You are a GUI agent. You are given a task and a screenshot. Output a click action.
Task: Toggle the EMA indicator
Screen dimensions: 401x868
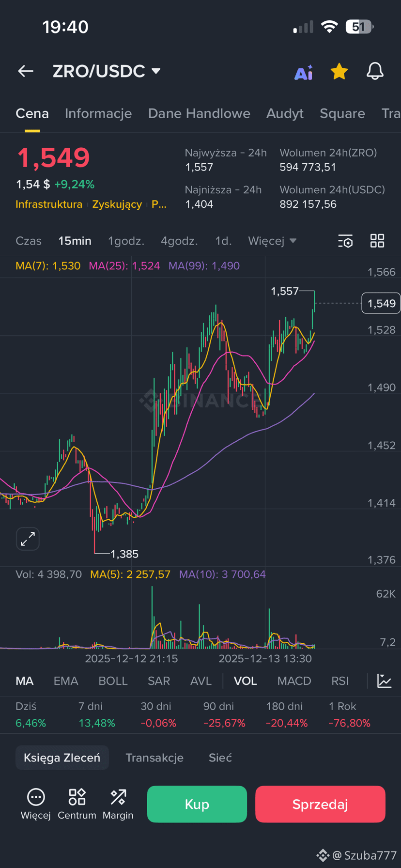point(66,681)
